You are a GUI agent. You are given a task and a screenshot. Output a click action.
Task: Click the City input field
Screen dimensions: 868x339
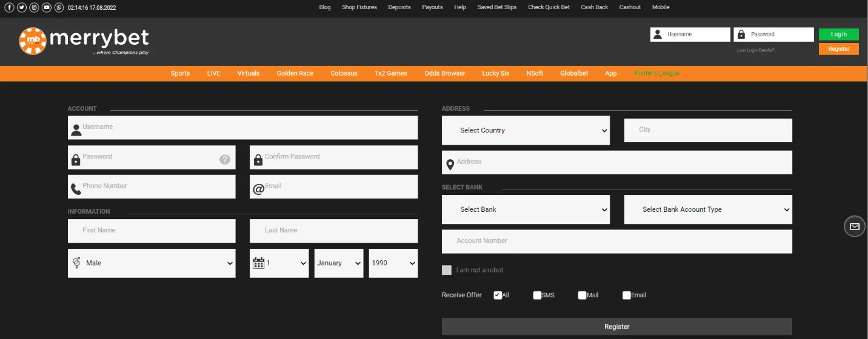[x=708, y=130]
